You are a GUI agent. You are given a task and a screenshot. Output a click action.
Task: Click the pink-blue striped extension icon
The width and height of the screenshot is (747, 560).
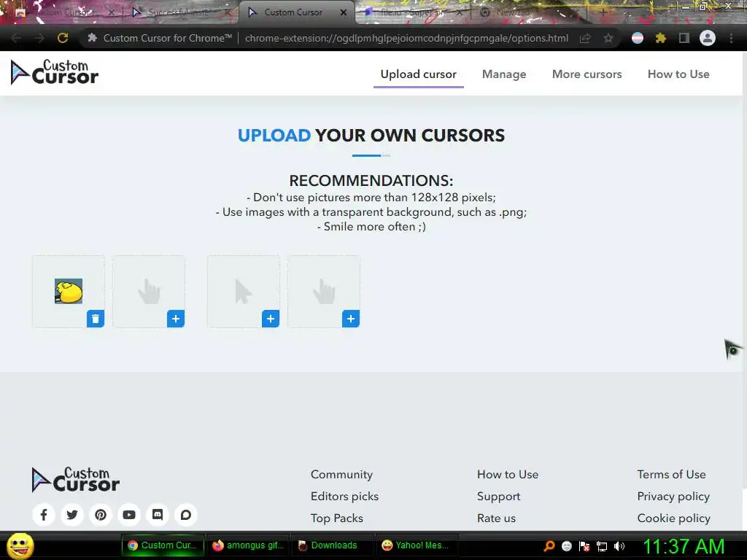[x=638, y=38]
